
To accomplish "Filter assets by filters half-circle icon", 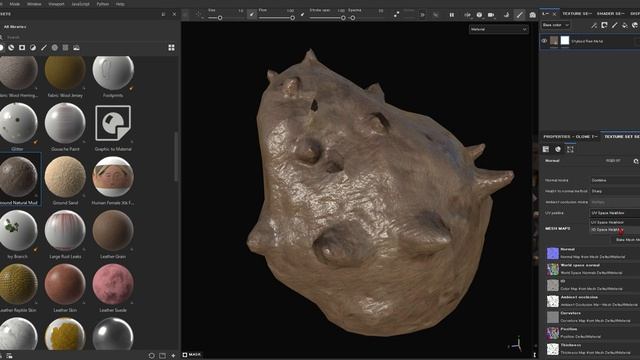I will coord(33,48).
